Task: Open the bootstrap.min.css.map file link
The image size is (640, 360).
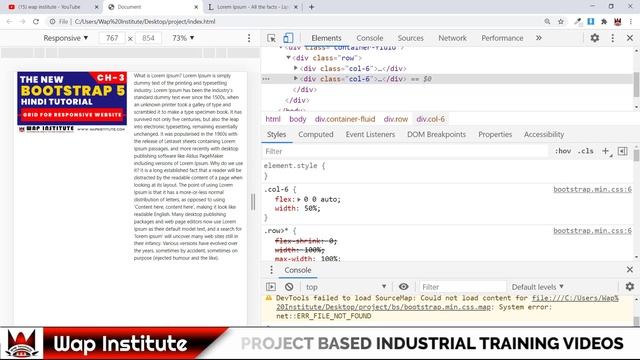Action: coord(447,302)
